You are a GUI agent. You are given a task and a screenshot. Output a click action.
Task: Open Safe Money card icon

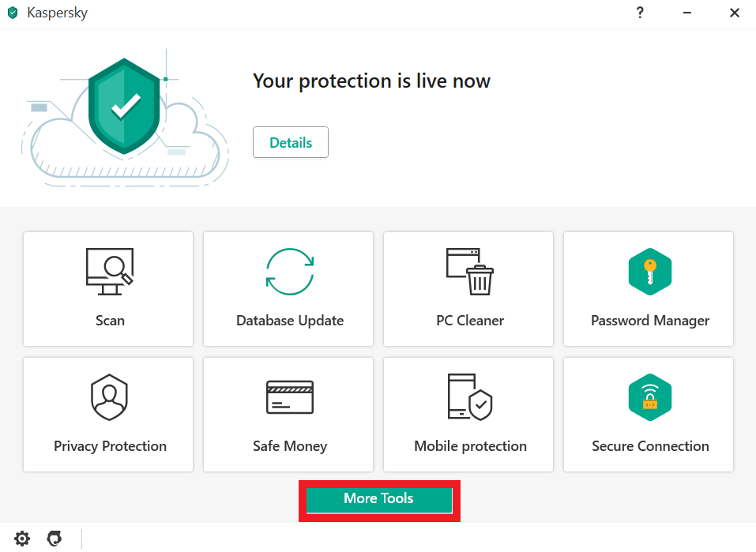click(x=290, y=397)
